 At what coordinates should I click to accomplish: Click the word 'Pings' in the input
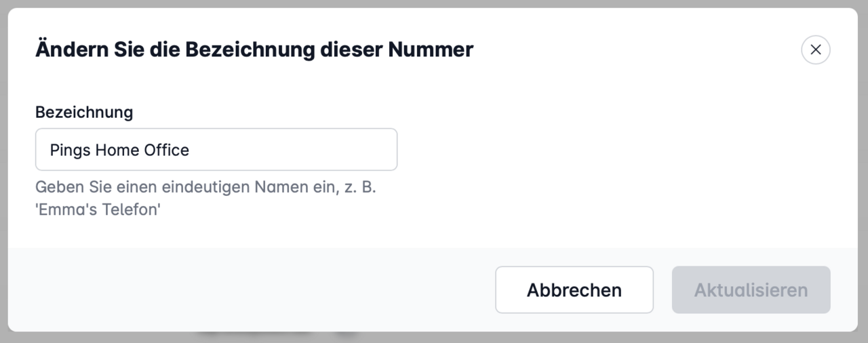[x=70, y=150]
